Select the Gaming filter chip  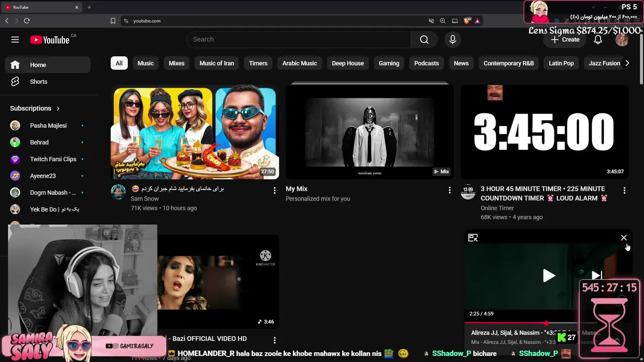point(389,63)
